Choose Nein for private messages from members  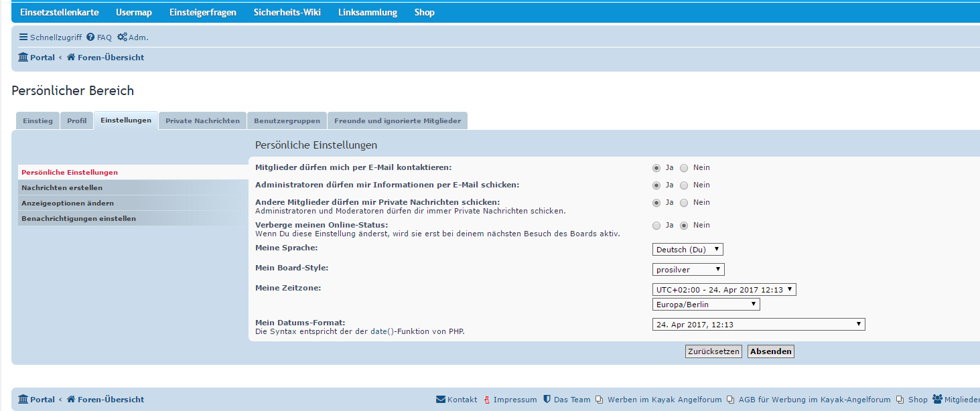[x=684, y=203]
